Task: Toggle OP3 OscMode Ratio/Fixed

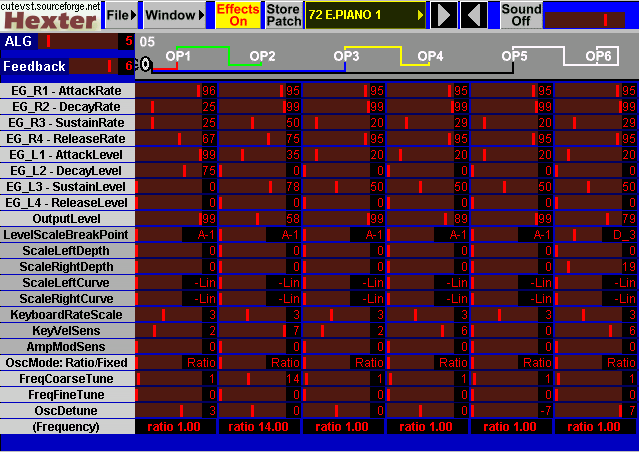Action: 344,363
